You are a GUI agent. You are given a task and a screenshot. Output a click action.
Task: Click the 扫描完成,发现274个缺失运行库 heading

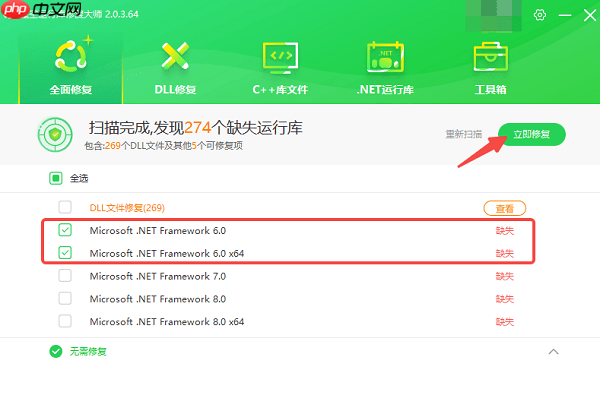(x=196, y=128)
